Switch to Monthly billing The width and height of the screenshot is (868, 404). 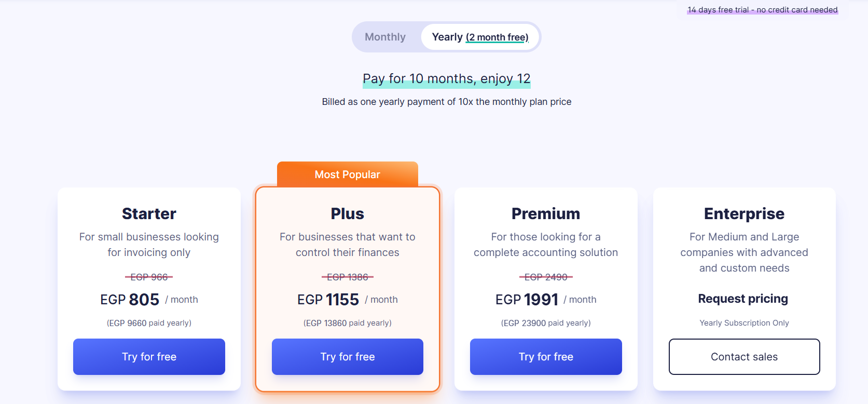tap(385, 37)
